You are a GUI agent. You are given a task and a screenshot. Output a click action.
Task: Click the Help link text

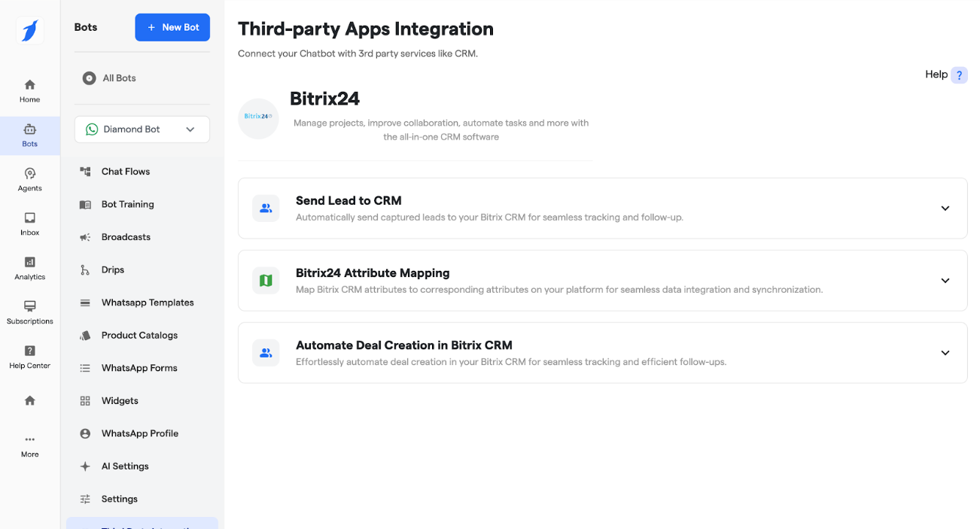(x=936, y=74)
